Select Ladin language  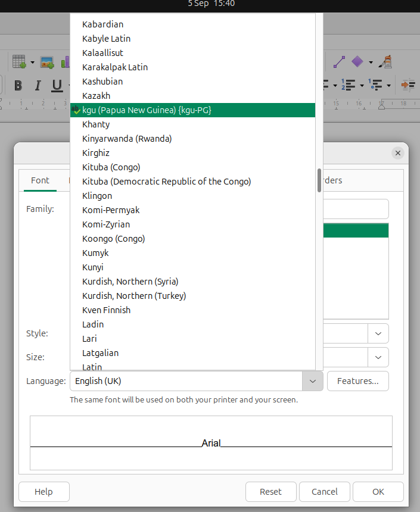click(x=192, y=324)
